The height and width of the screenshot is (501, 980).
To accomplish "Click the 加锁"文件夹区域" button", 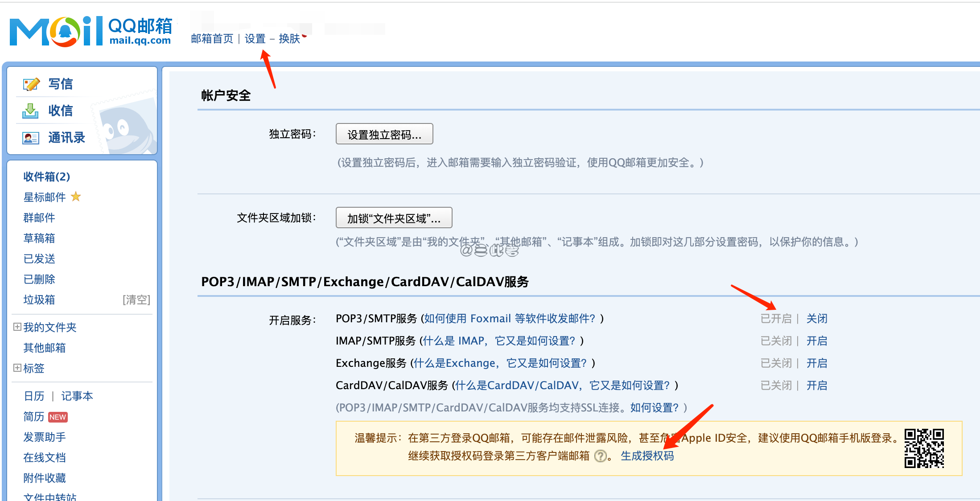I will point(393,218).
